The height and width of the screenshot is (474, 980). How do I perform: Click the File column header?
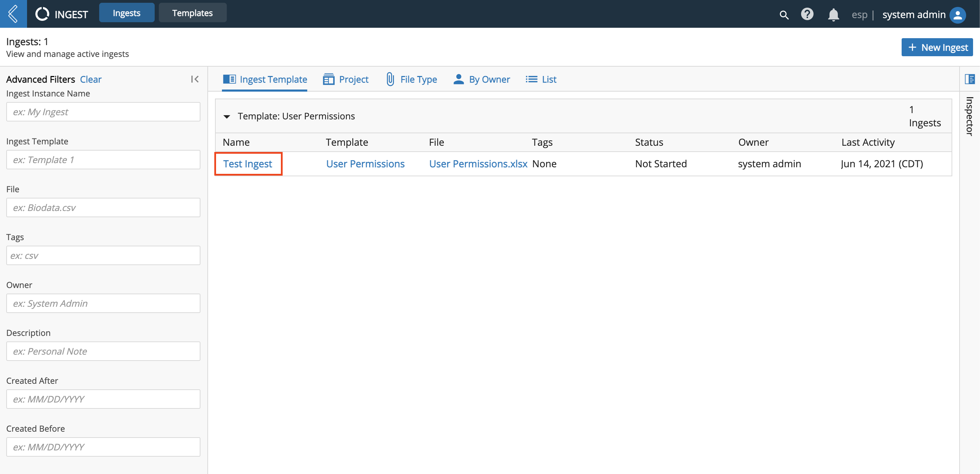tap(436, 142)
